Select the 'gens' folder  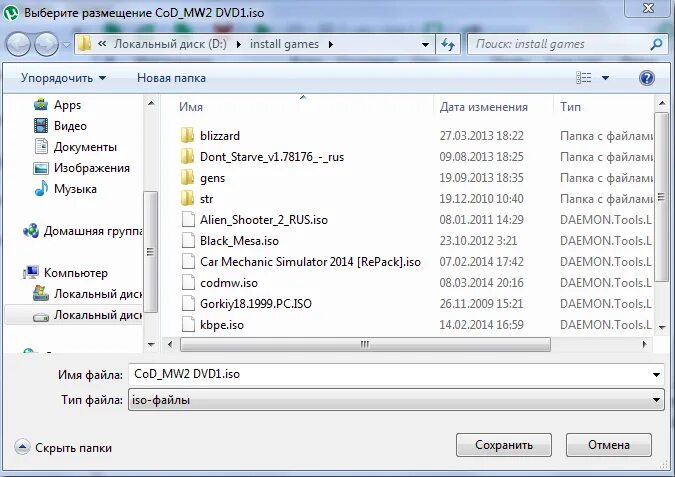[212, 178]
